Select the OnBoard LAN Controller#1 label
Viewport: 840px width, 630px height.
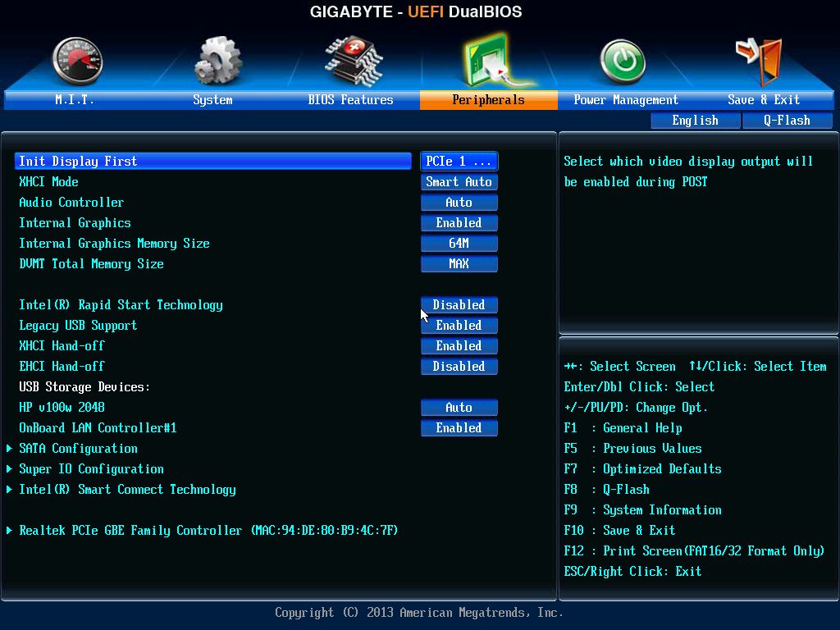coord(98,427)
